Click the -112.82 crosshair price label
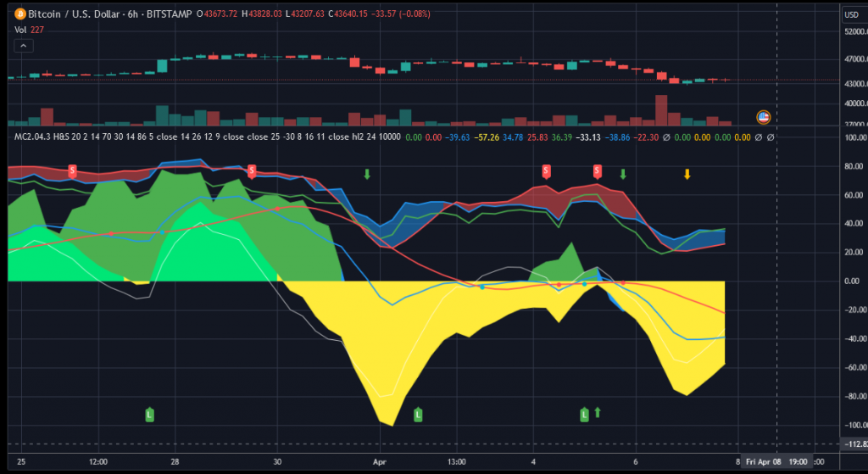The height and width of the screenshot is (474, 868). pos(852,443)
